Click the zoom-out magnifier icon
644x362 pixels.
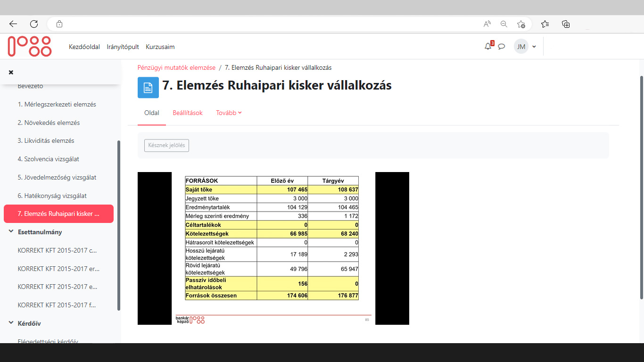click(504, 24)
